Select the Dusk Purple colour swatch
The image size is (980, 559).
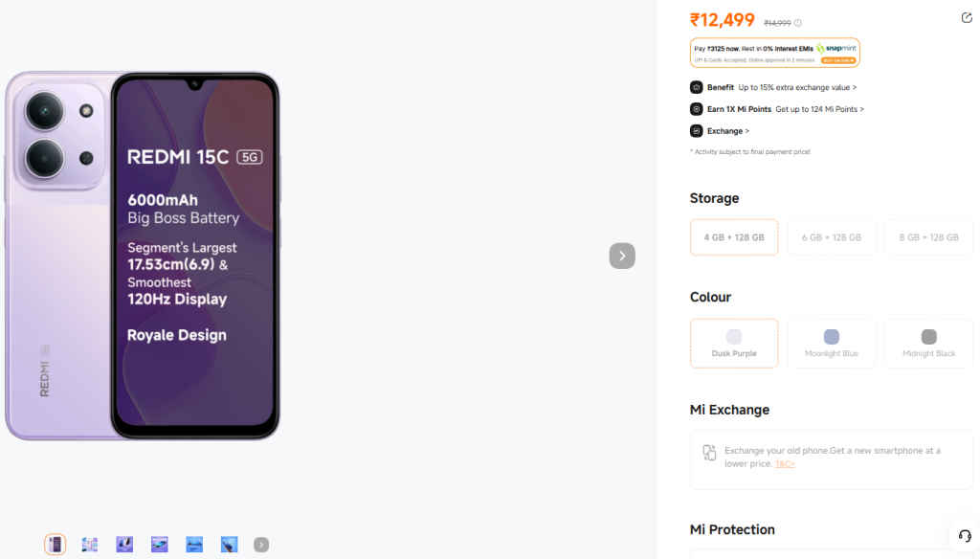pyautogui.click(x=734, y=343)
